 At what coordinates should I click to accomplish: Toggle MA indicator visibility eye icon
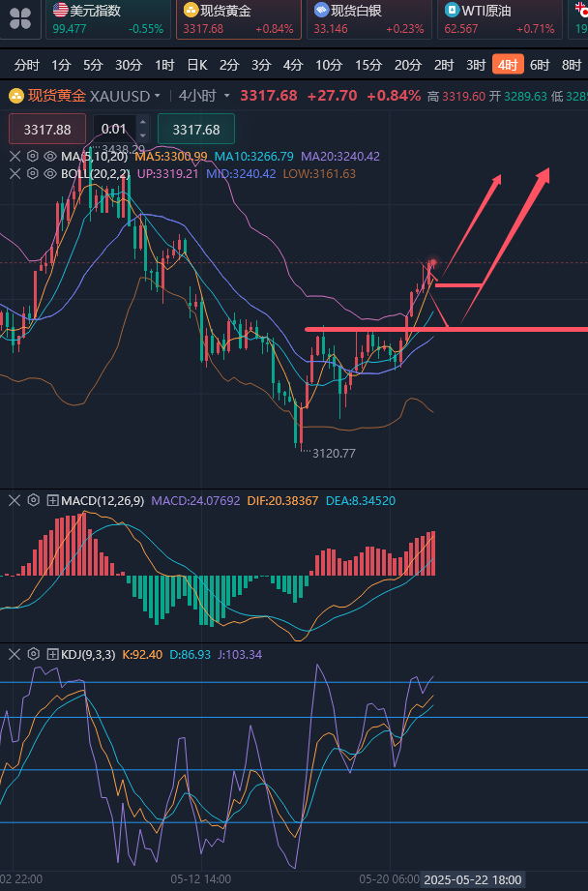[50, 157]
